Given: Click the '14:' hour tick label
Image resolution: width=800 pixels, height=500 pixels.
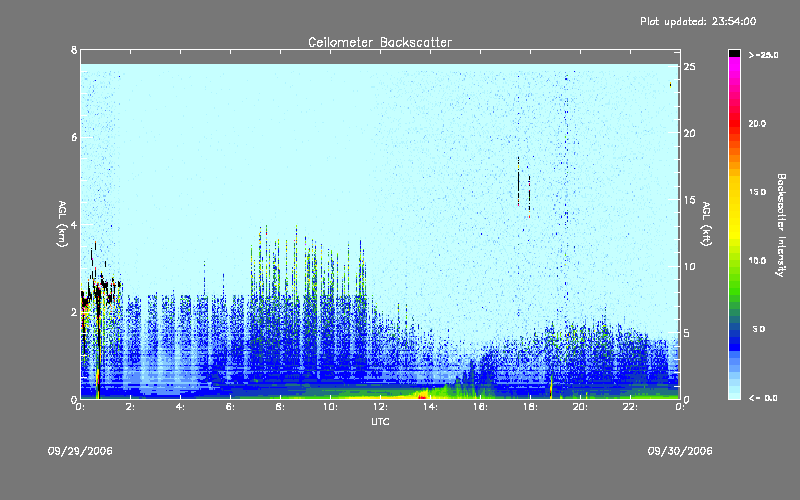Looking at the screenshot, I should [431, 407].
